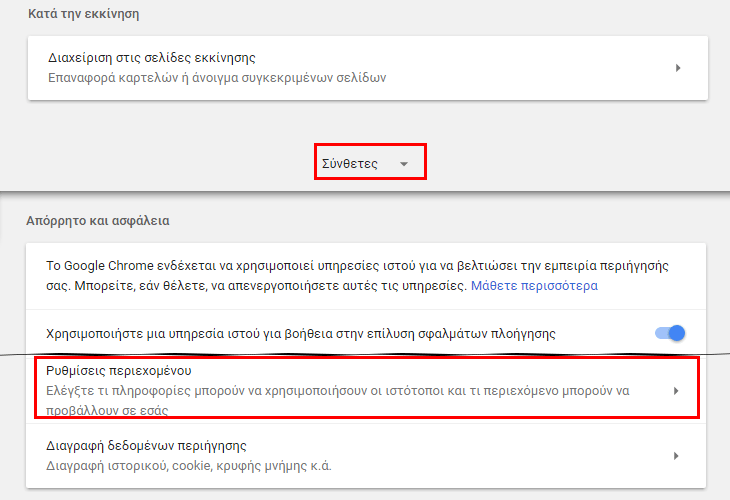
Task: Expand the dropdown arrow next to Σύνθετες
Action: coord(404,164)
